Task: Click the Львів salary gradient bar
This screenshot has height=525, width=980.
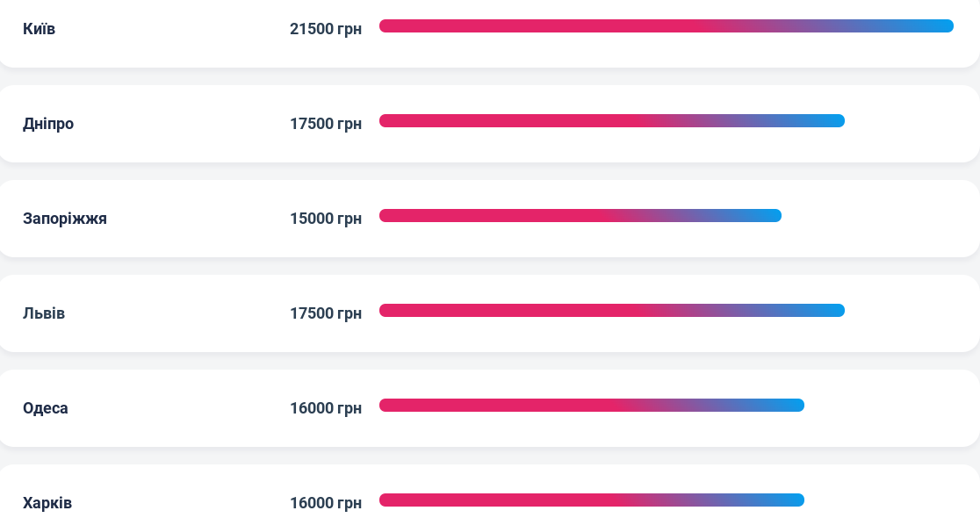Action: click(x=611, y=311)
